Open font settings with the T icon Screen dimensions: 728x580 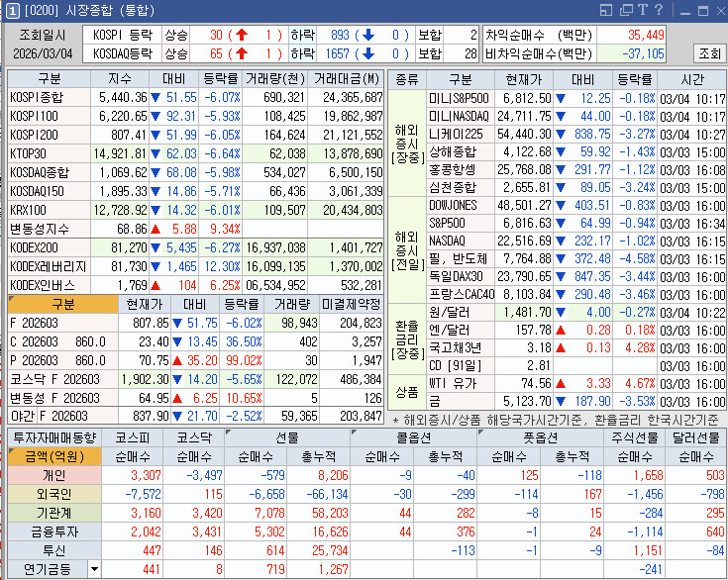click(x=642, y=10)
